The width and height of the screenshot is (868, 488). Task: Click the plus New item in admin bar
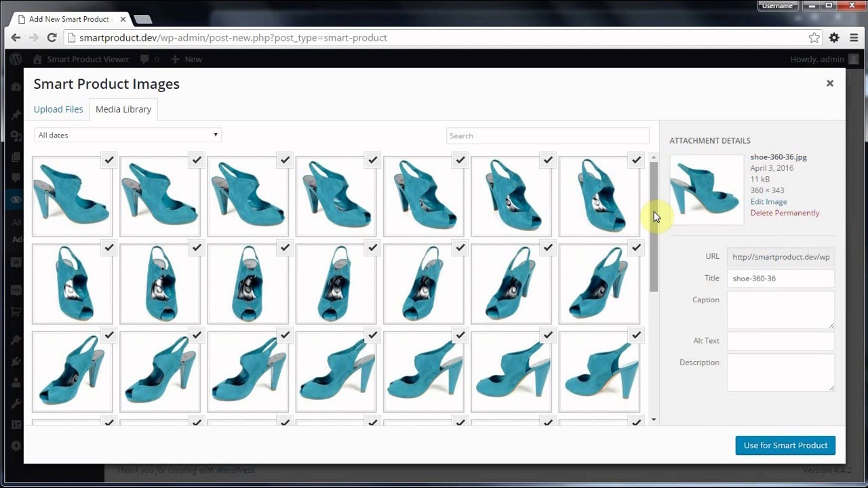(x=186, y=60)
